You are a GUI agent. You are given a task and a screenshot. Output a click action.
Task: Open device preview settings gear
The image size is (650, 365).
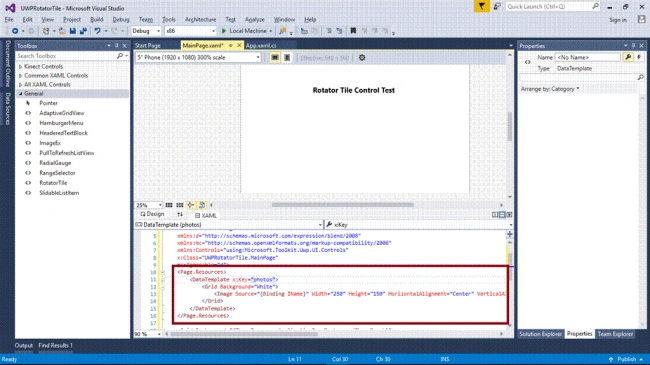(362, 58)
